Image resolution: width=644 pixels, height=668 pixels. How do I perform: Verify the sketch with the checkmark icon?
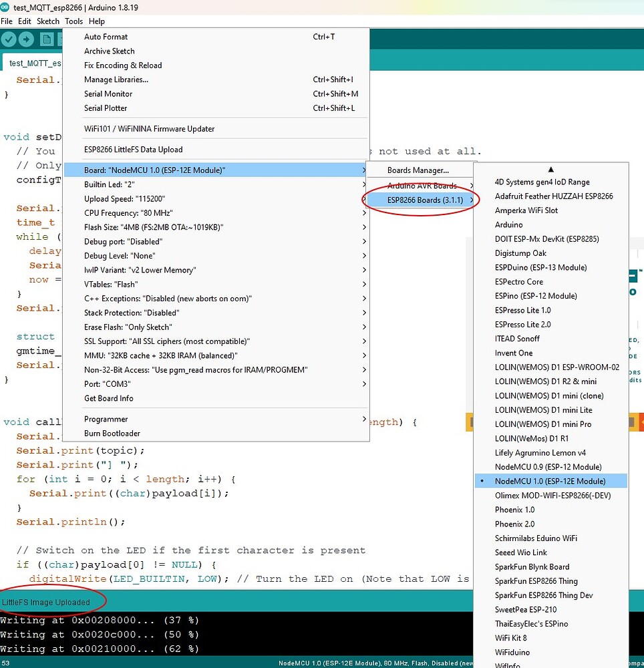(9, 39)
